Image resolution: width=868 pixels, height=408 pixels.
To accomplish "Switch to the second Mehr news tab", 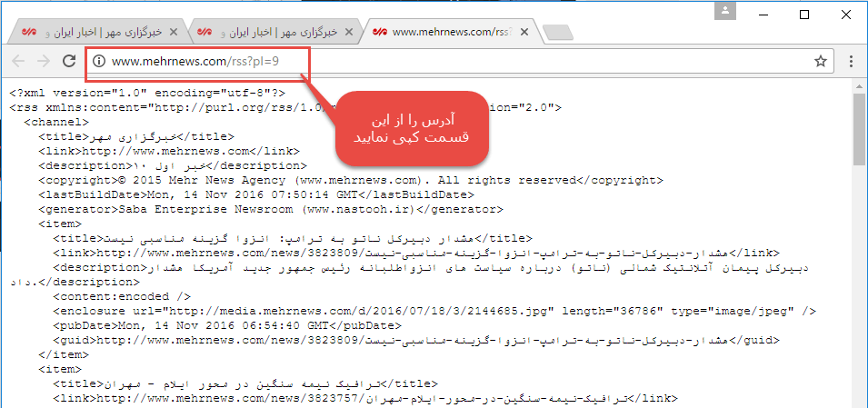I will (x=274, y=32).
